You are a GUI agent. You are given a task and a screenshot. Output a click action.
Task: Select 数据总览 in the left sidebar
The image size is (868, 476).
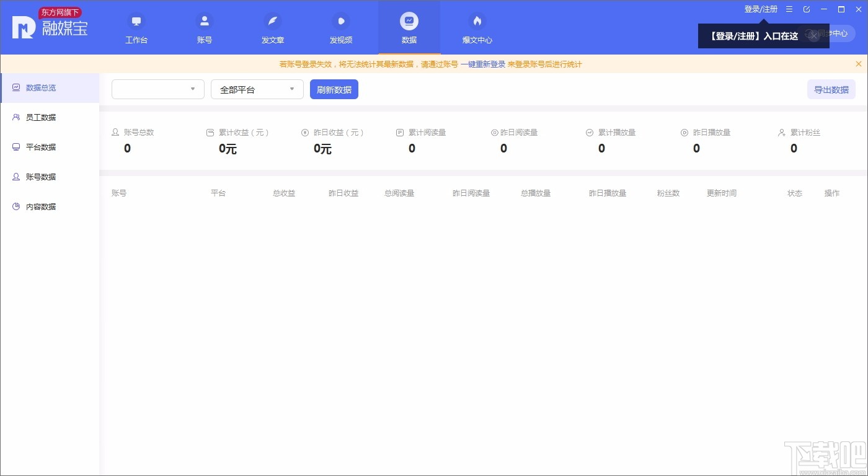(x=50, y=88)
